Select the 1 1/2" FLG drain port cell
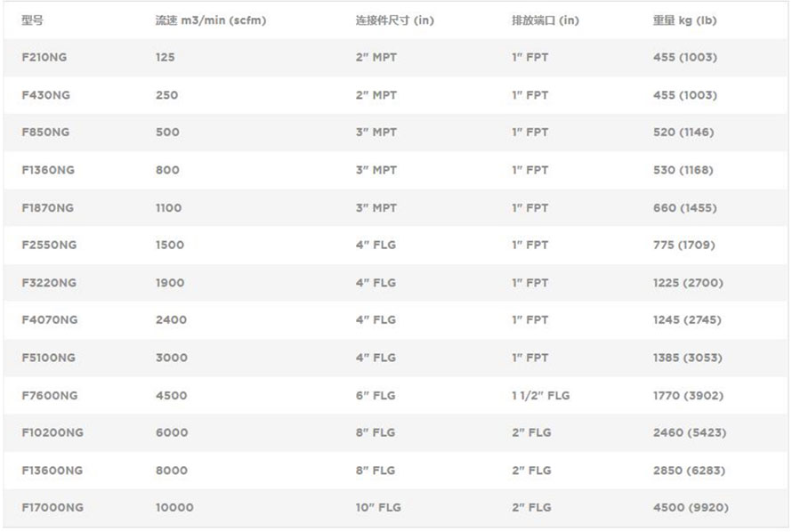This screenshot has width=792, height=532. pyautogui.click(x=540, y=396)
